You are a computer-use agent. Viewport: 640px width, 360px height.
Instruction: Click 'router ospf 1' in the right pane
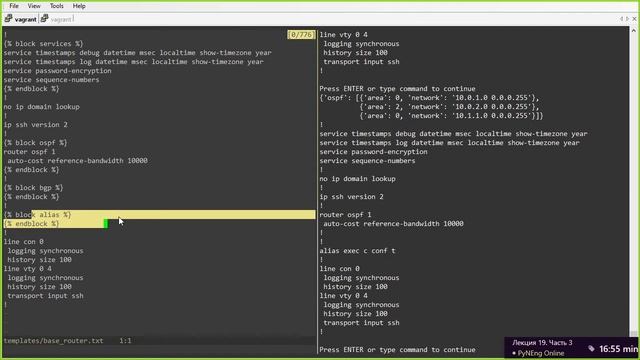[x=345, y=214]
